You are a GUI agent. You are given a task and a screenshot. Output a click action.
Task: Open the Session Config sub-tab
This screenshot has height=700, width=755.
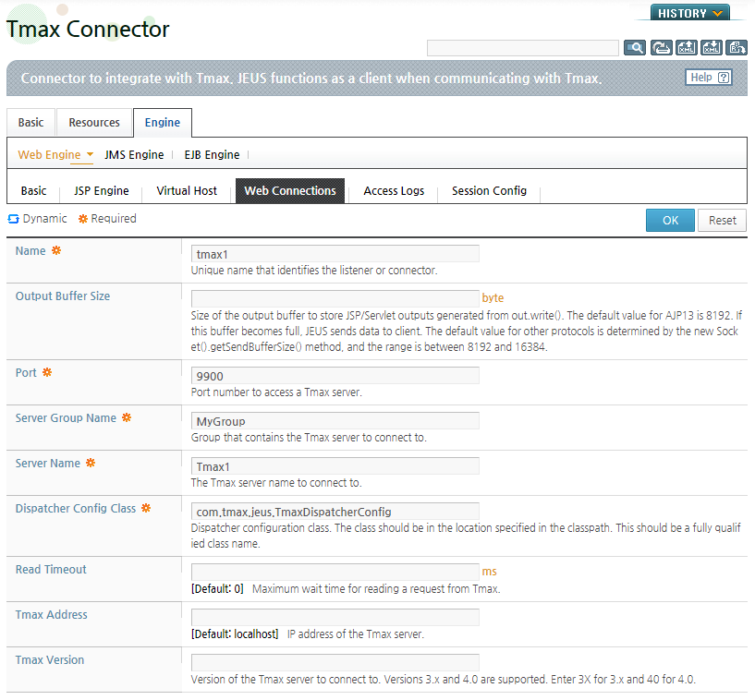tap(489, 191)
